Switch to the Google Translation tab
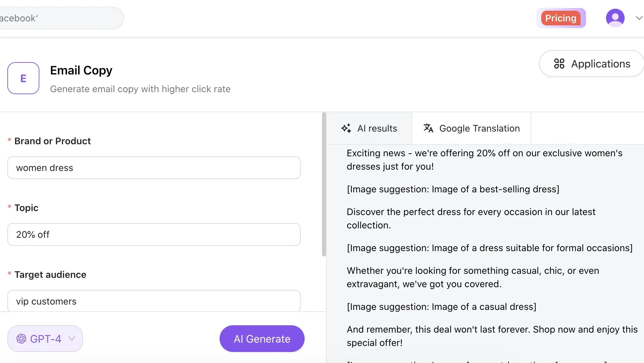The height and width of the screenshot is (363, 644). tap(479, 128)
